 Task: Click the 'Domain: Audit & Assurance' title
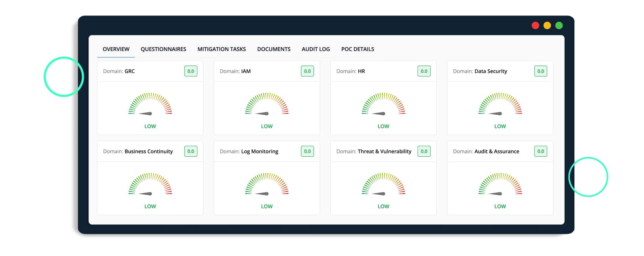tap(486, 151)
